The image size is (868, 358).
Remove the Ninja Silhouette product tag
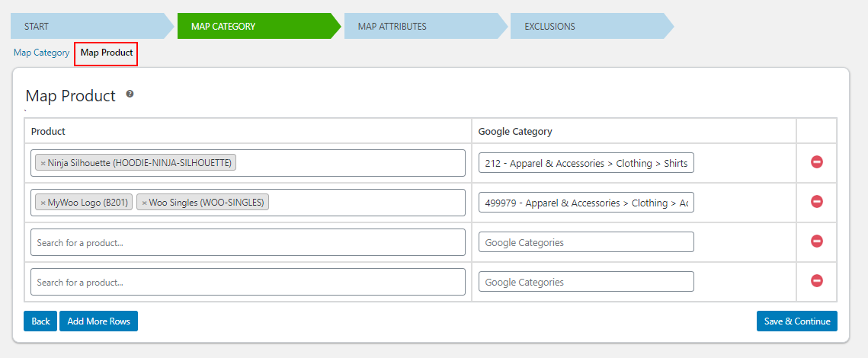tap(43, 163)
